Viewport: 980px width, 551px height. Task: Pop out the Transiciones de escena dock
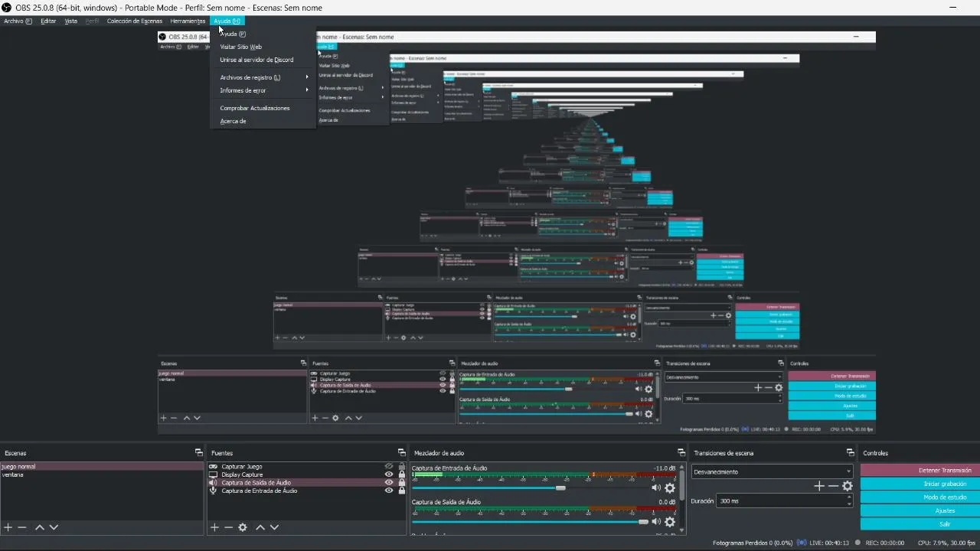click(x=851, y=453)
